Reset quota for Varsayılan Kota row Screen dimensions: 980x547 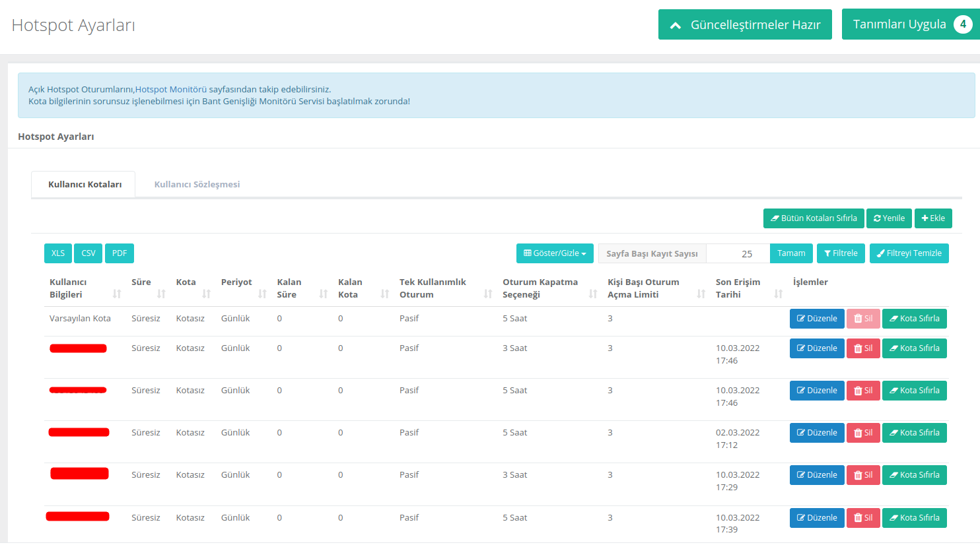(x=915, y=319)
